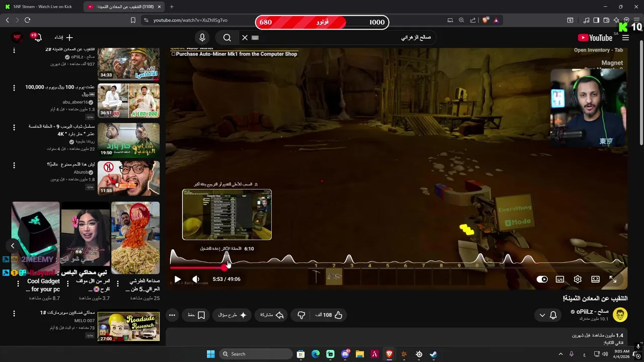Image resolution: width=644 pixels, height=362 pixels.
Task: Open Brave Rewards triangle icon
Action: click(496, 20)
